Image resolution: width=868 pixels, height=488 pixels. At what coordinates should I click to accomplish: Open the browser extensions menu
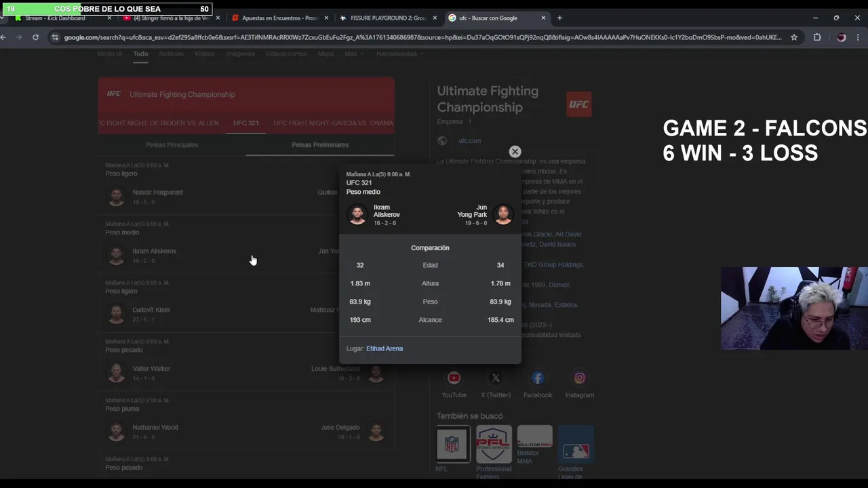tap(817, 37)
